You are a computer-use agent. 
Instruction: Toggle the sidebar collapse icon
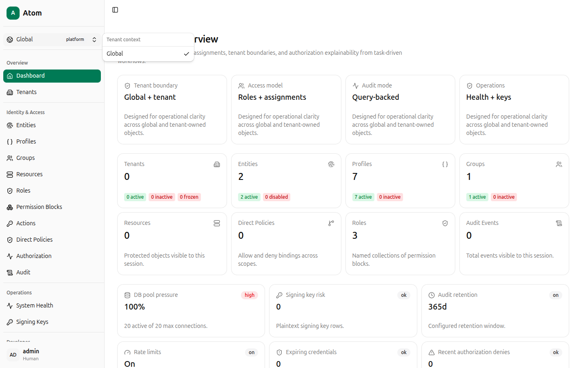tap(115, 10)
